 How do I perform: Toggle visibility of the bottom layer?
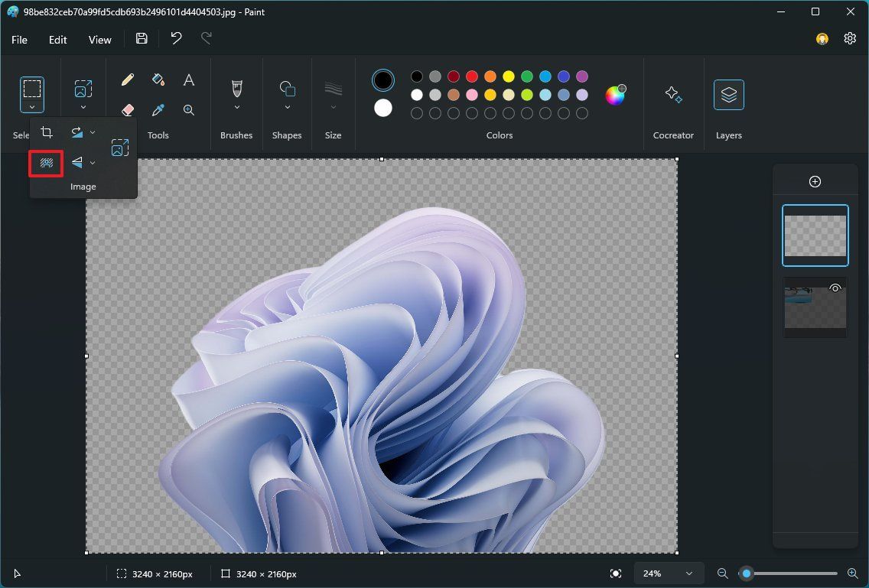coord(835,288)
